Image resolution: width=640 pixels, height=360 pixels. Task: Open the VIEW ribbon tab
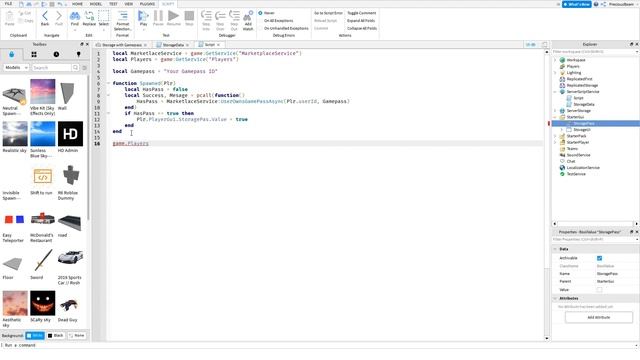pos(129,4)
